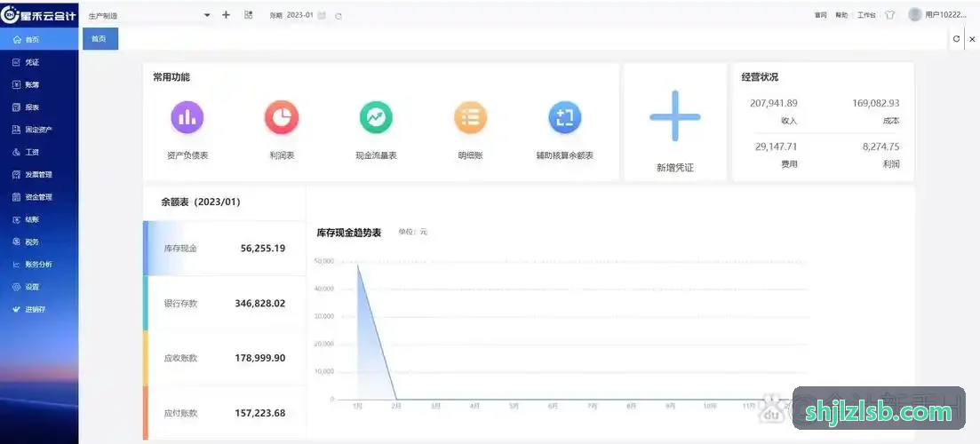The width and height of the screenshot is (980, 444).
Task: Click the 2023-01 period field
Action: 300,16
